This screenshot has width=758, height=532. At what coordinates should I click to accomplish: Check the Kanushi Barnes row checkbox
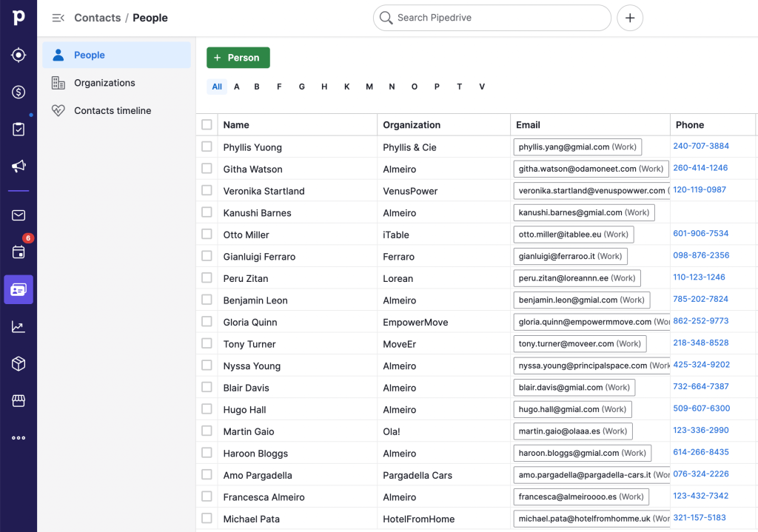[x=207, y=212]
